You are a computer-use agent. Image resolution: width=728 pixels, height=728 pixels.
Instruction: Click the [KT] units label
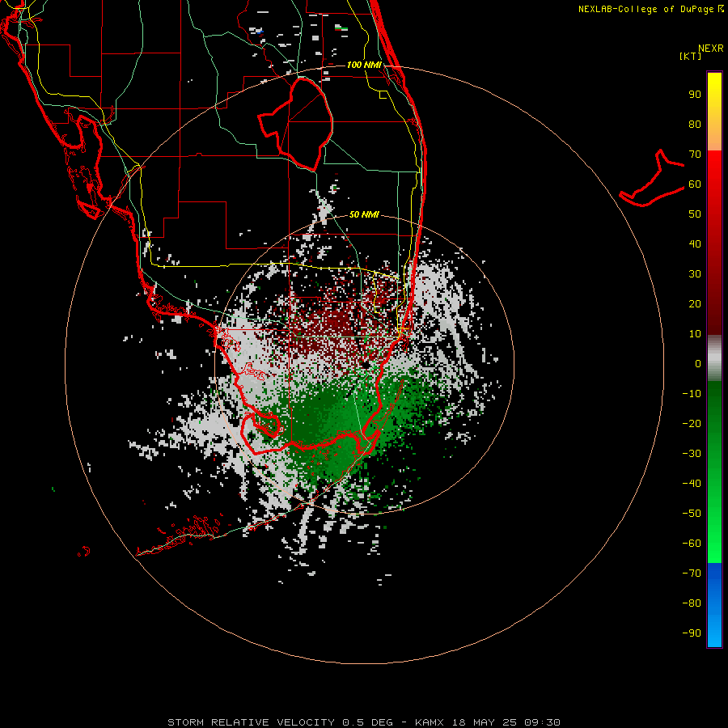tap(690, 56)
